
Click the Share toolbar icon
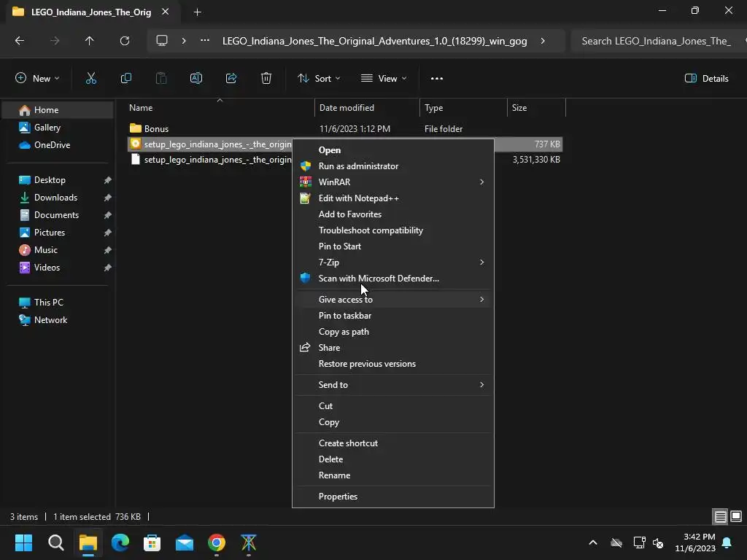231,79
